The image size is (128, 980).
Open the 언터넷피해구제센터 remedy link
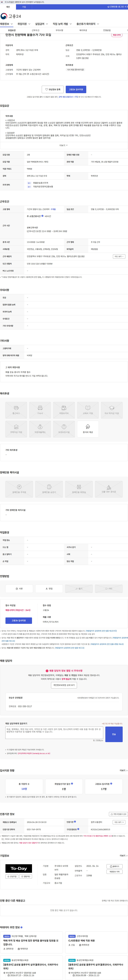[x=34, y=753]
